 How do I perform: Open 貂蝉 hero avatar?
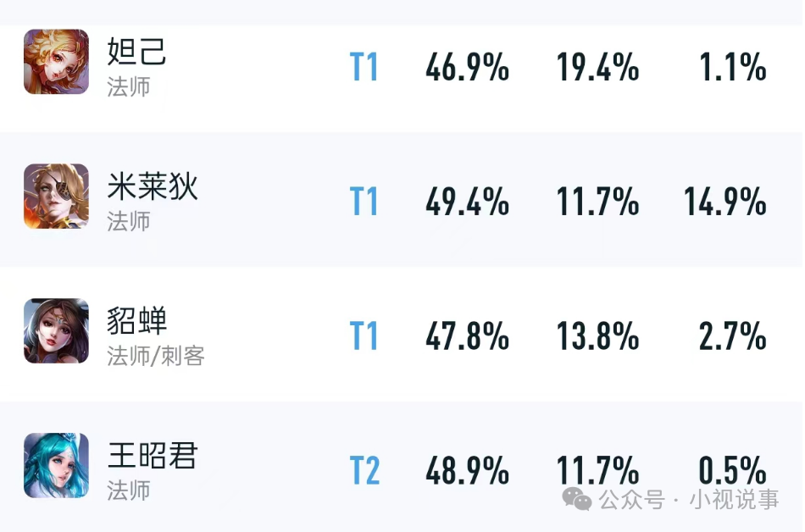tap(56, 331)
